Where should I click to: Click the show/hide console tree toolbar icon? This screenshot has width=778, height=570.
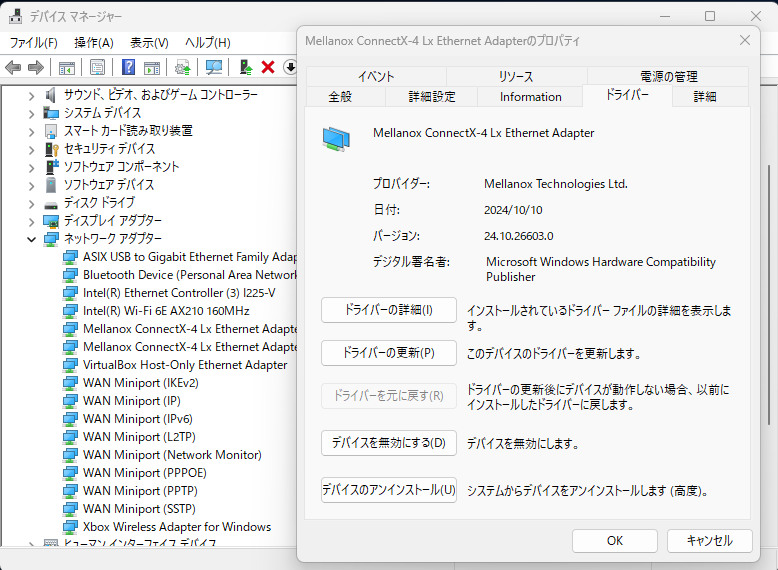coord(66,67)
